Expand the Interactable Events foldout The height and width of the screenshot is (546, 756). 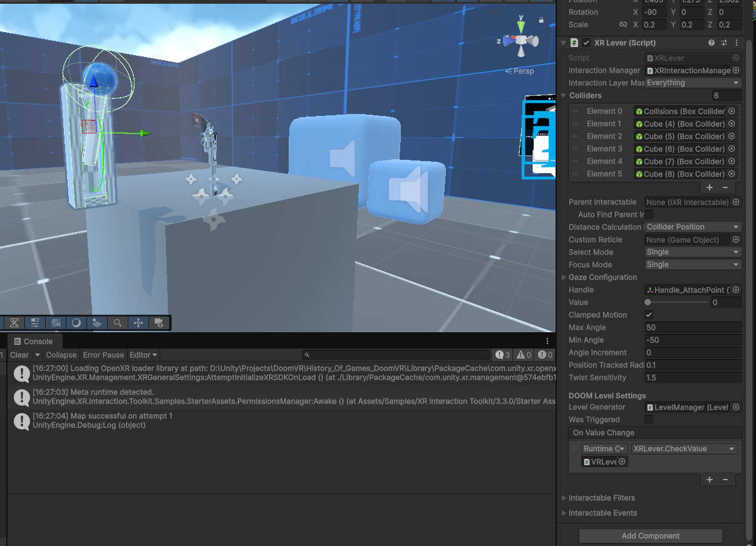pos(564,513)
